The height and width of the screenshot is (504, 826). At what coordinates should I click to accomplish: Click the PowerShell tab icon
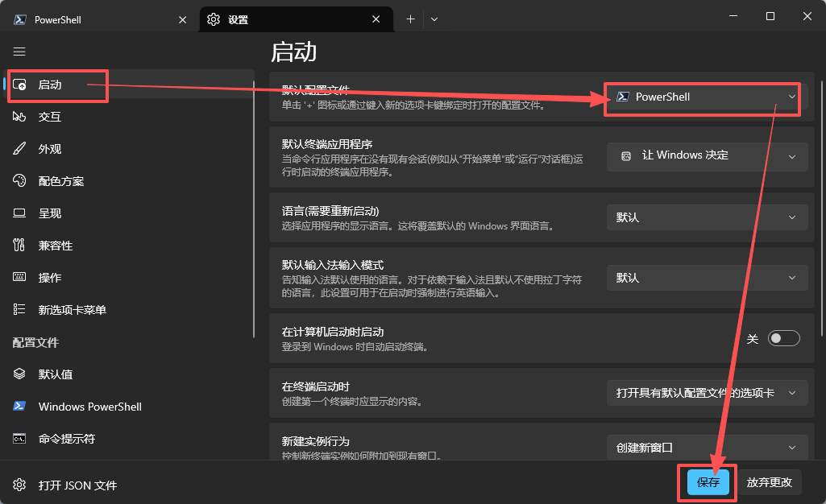click(x=20, y=19)
